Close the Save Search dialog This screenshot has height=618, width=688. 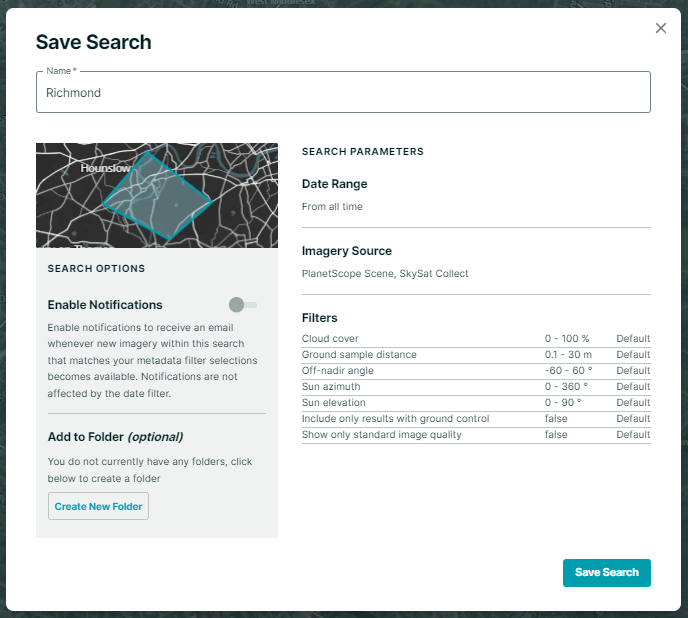click(661, 28)
